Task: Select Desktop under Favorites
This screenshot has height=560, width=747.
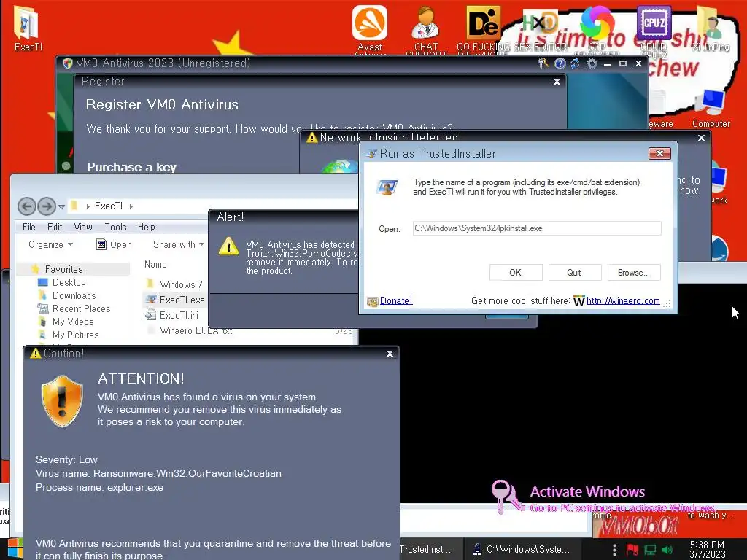Action: point(62,282)
